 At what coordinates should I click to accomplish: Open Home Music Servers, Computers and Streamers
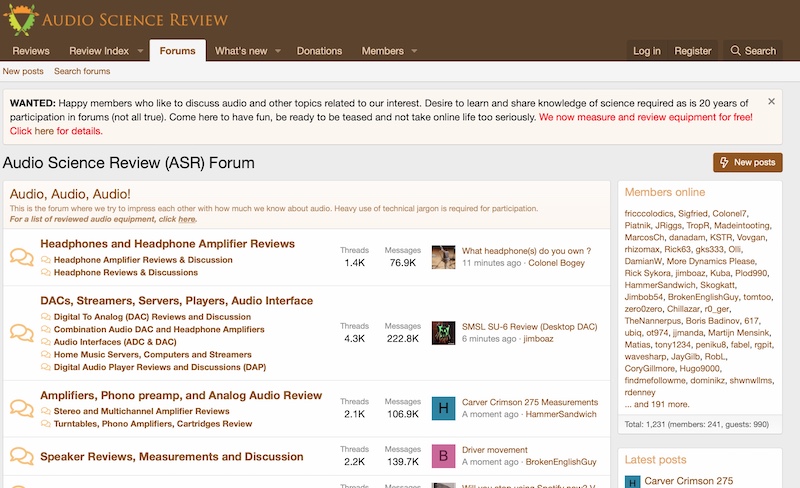153,355
